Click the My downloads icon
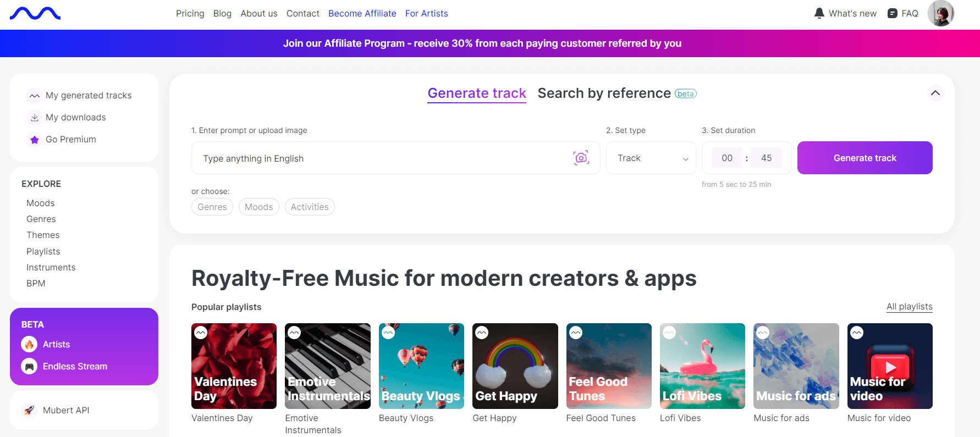This screenshot has height=437, width=980. click(x=35, y=118)
